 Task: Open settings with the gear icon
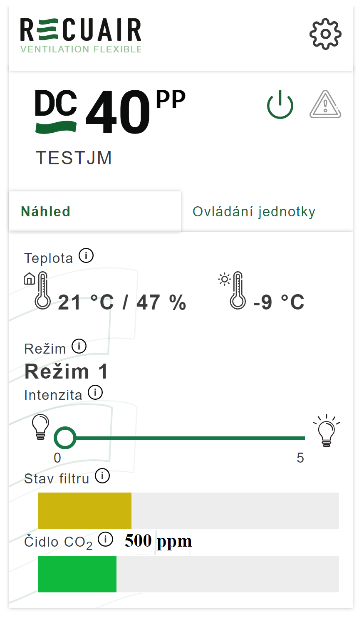(x=325, y=34)
